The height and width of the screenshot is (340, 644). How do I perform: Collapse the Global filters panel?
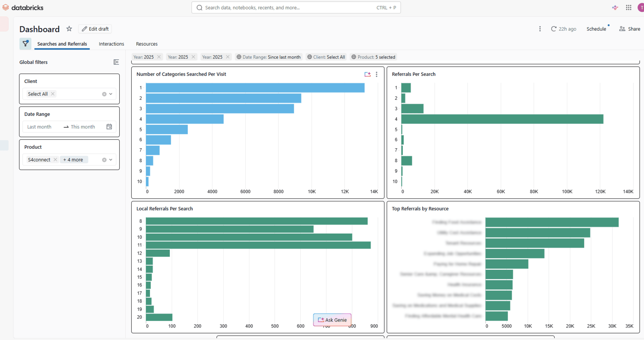[116, 62]
